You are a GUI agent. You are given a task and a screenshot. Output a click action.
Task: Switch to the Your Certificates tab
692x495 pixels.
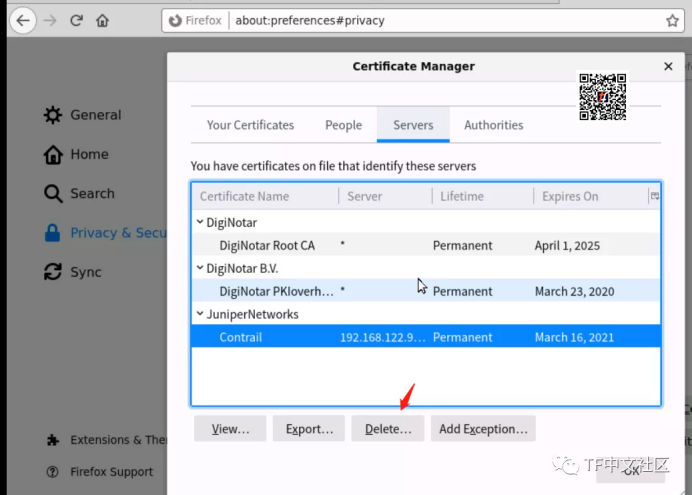pyautogui.click(x=250, y=125)
